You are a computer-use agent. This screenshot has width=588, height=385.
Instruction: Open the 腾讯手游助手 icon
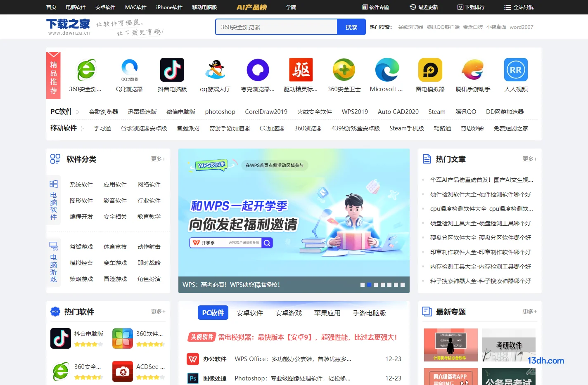tap(473, 70)
